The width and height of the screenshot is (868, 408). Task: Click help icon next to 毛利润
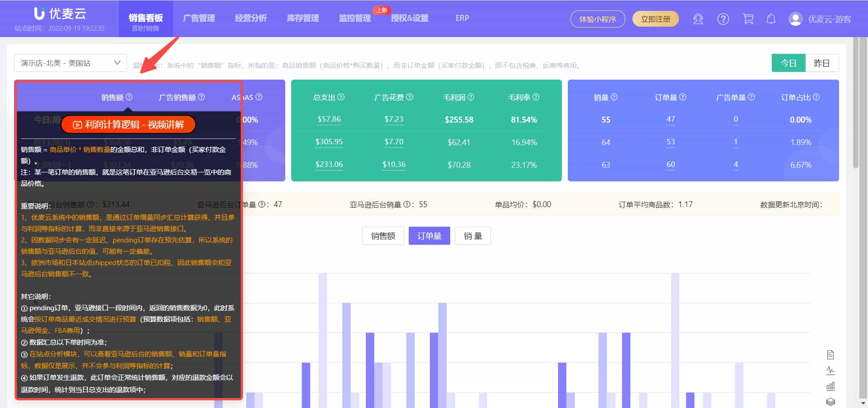(x=471, y=97)
